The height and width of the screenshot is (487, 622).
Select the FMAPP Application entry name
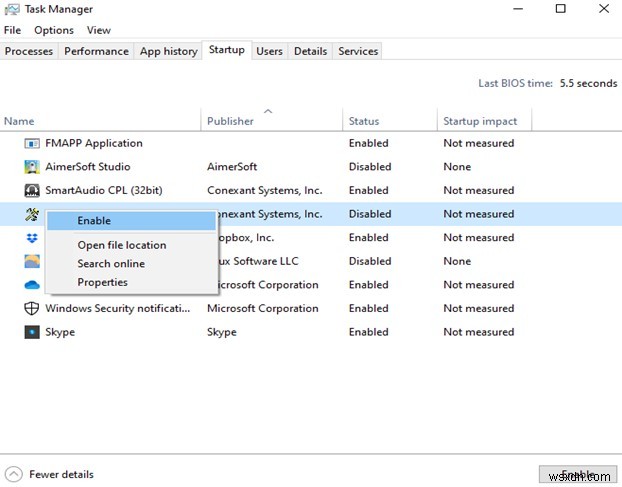point(94,143)
